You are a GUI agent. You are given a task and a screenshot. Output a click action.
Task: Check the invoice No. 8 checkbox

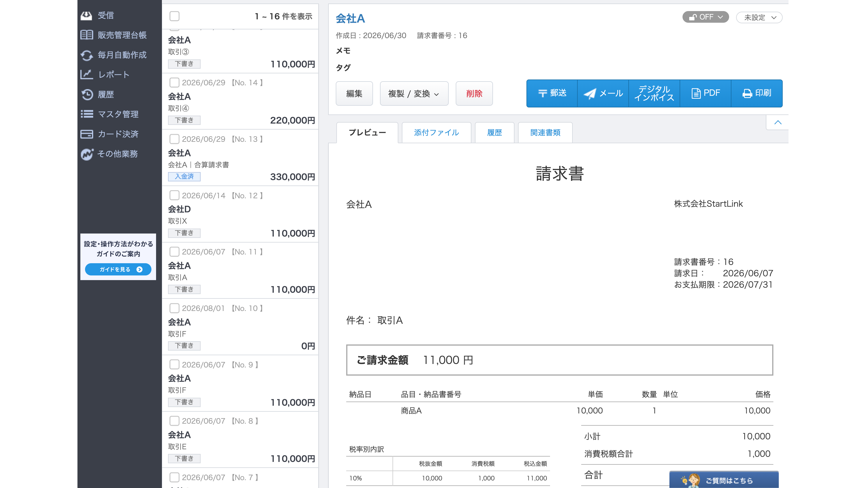(x=174, y=421)
